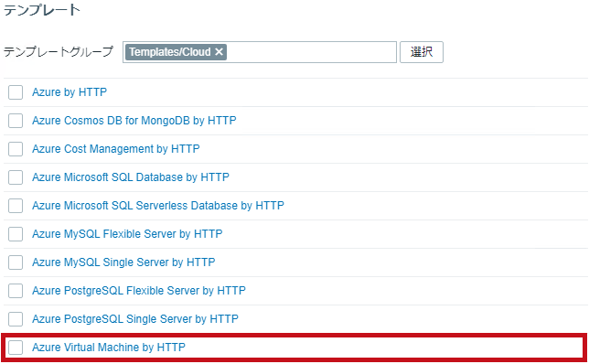
Task: Click the テンプレート heading
Action: point(42,10)
